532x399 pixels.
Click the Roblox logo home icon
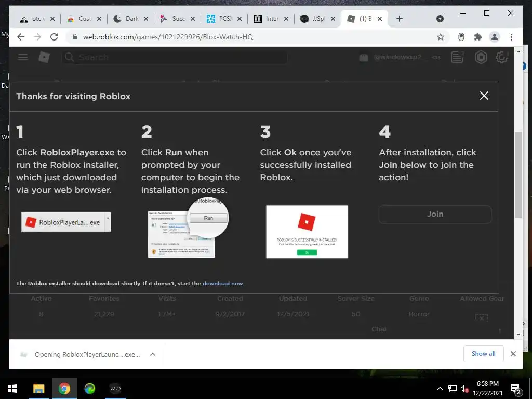pos(44,57)
